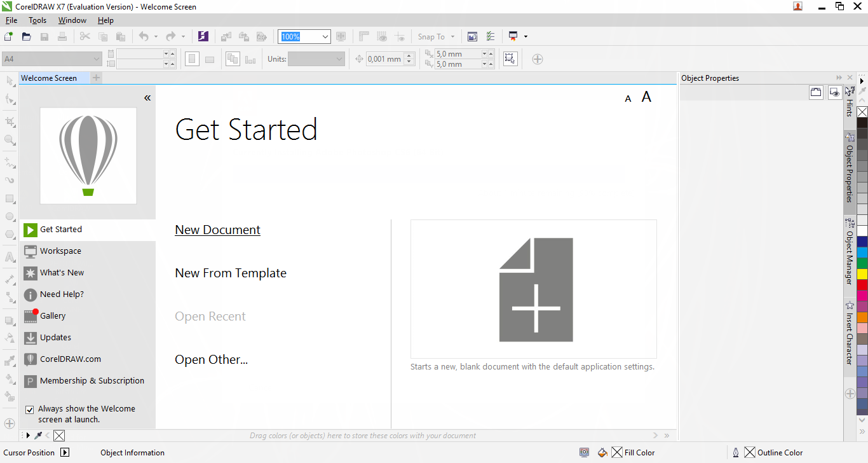Expand the Redo history dropdown arrow

(x=183, y=36)
